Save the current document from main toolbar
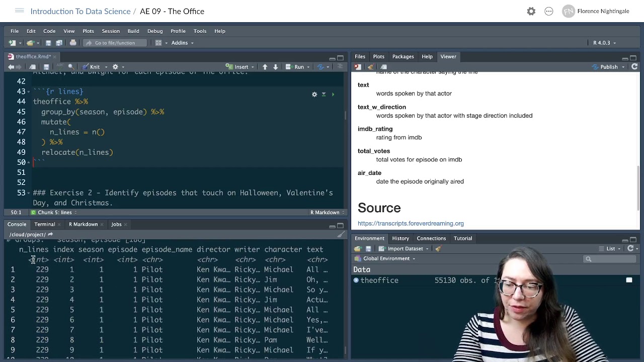This screenshot has height=362, width=644. tap(48, 43)
